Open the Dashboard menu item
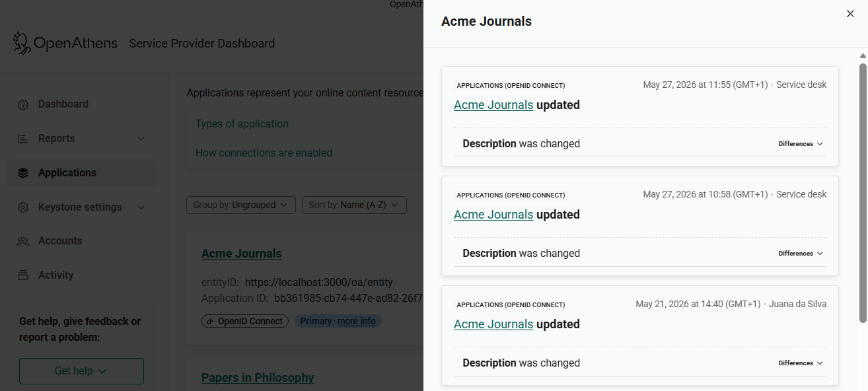The image size is (868, 391). (x=82, y=104)
